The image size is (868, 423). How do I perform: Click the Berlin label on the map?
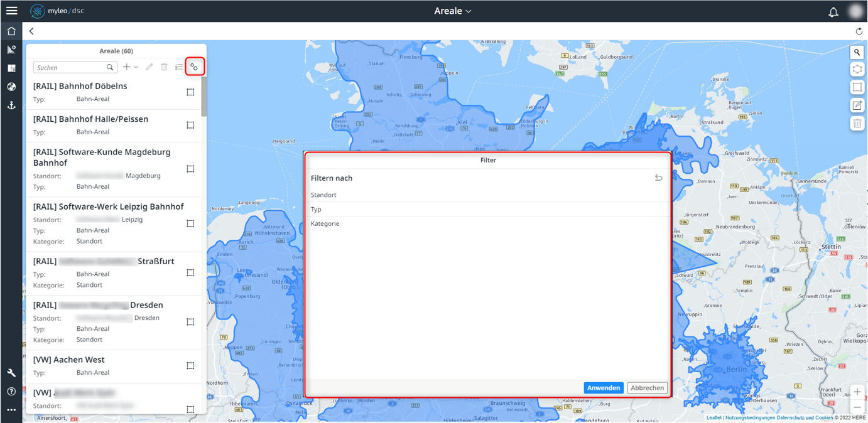[x=736, y=369]
